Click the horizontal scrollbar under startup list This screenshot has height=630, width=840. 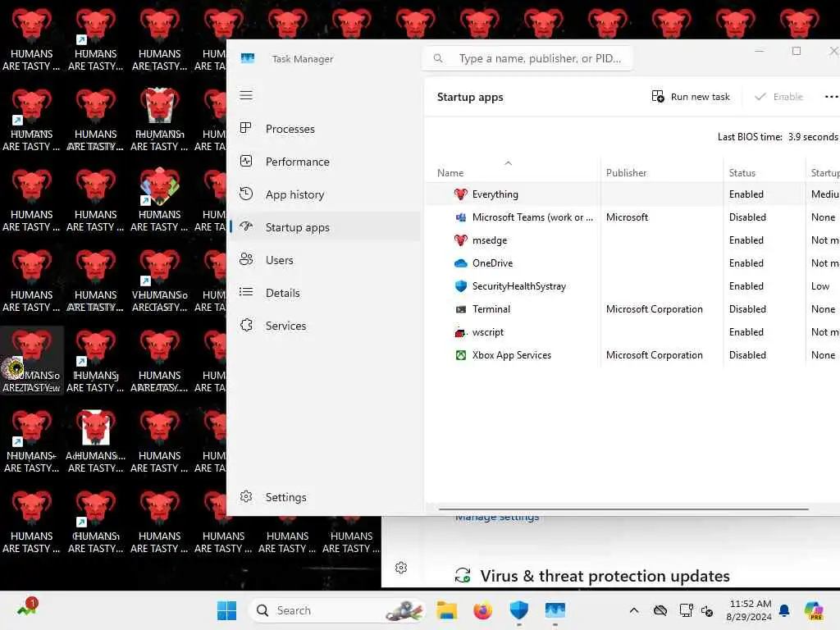pyautogui.click(x=623, y=509)
